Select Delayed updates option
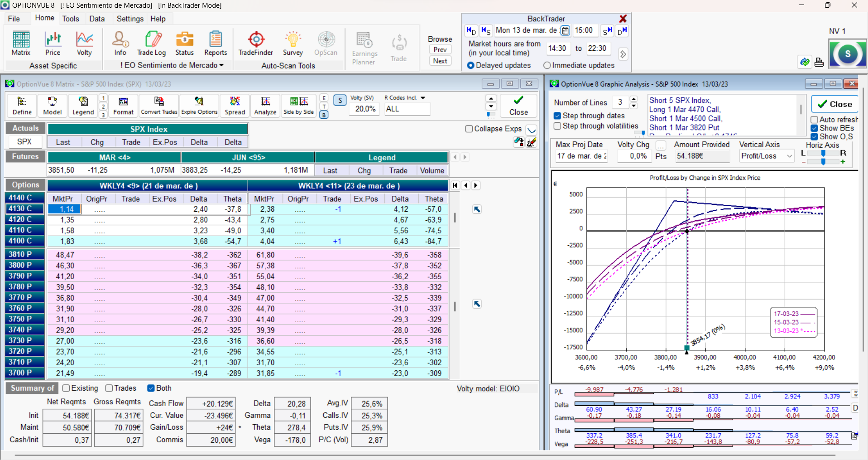Image resolution: width=868 pixels, height=460 pixels. (x=499, y=65)
